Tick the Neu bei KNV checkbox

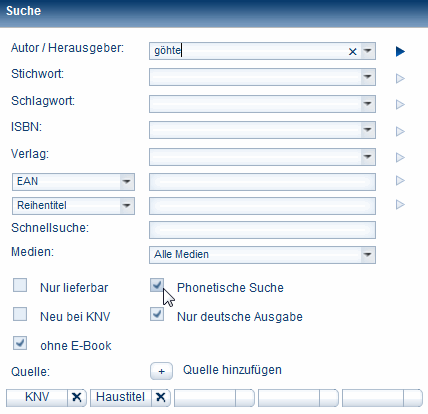(20, 314)
